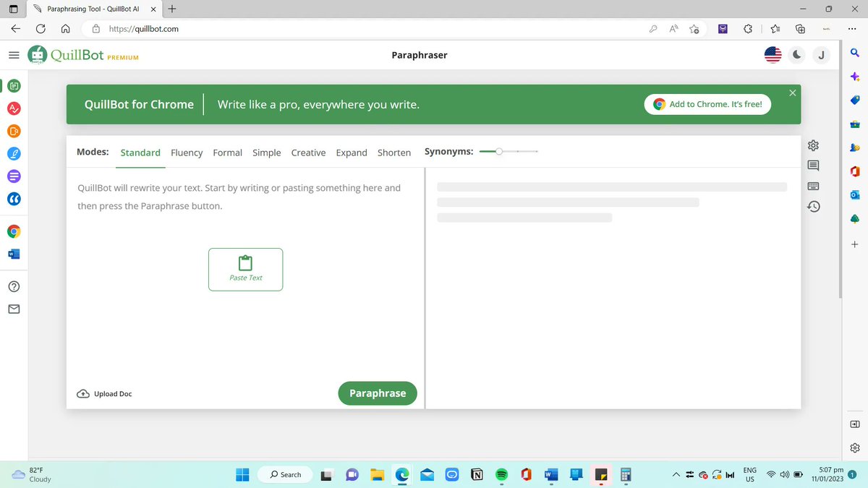This screenshot has height=488, width=868.
Task: Open Spotify from the taskbar
Action: click(x=501, y=475)
